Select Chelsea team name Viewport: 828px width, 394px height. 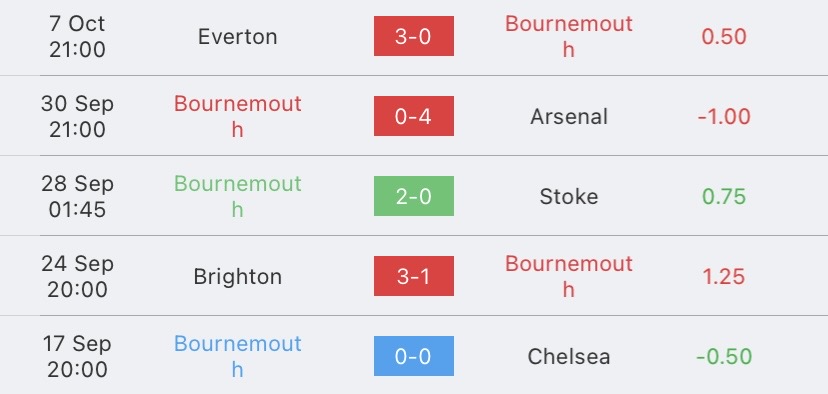[569, 357]
